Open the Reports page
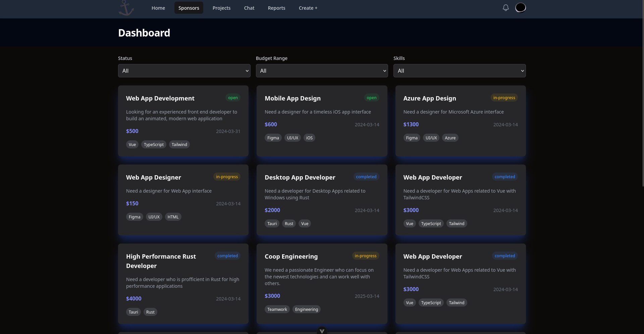The image size is (644, 334). (277, 8)
